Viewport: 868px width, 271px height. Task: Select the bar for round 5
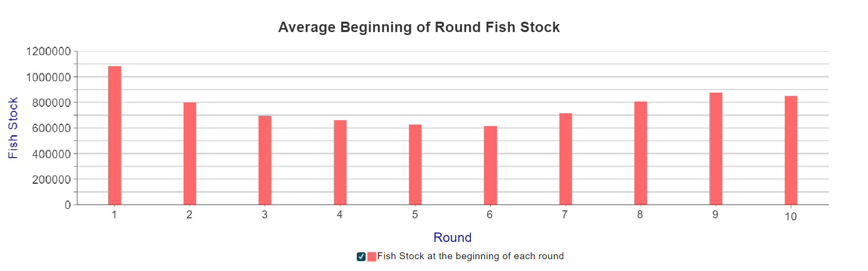[415, 165]
